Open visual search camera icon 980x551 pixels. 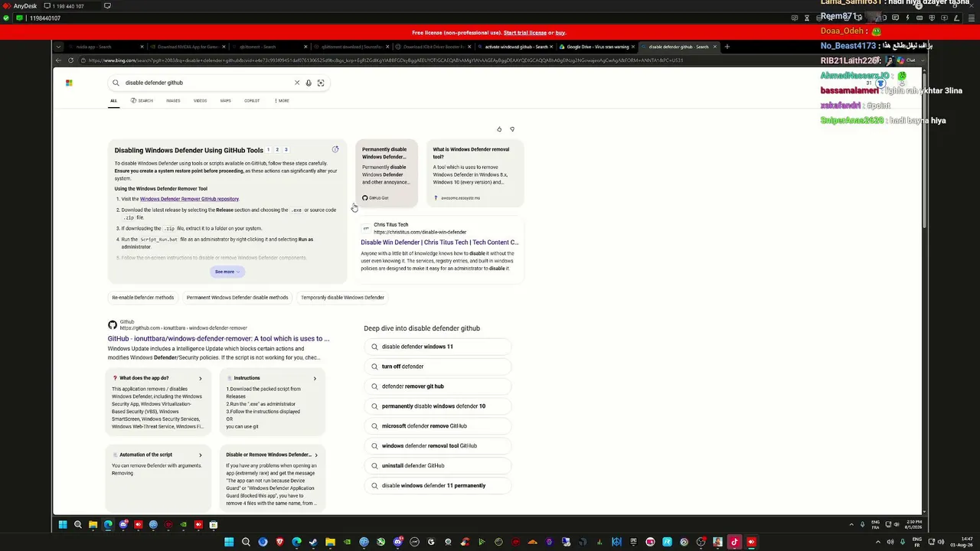tap(321, 83)
